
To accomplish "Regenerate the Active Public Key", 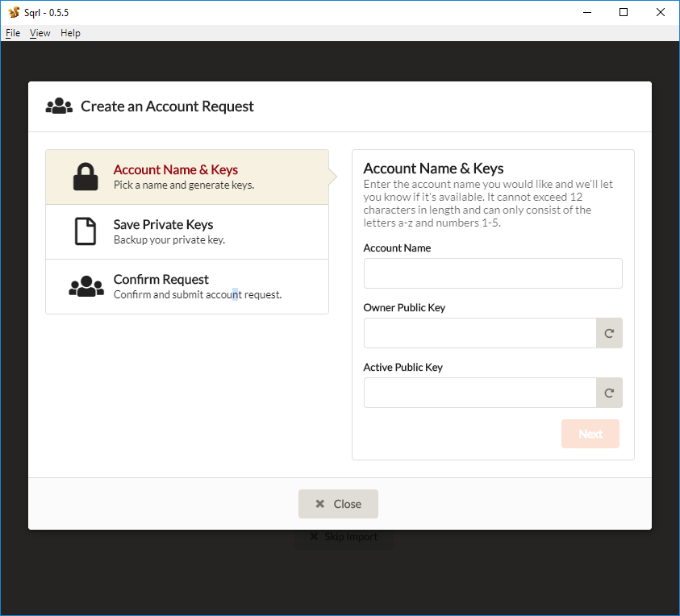I will pyautogui.click(x=609, y=393).
